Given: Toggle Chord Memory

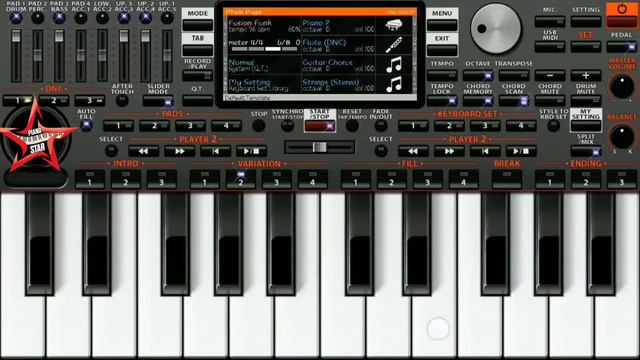Looking at the screenshot, I should [478, 100].
